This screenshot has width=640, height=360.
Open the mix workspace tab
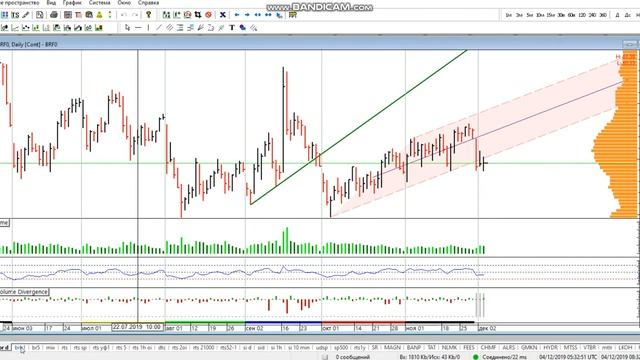50,347
